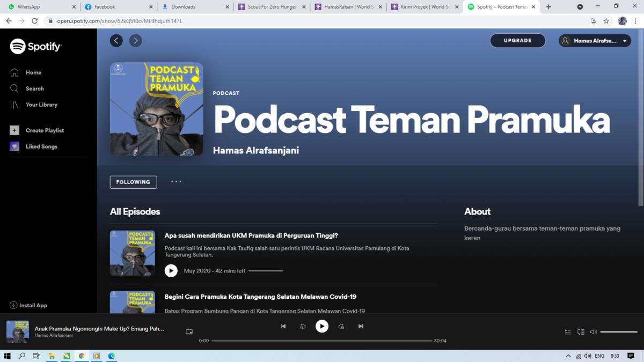Skip forward 15 seconds in the player
Screen dimensions: 644x362
pyautogui.click(x=341, y=326)
